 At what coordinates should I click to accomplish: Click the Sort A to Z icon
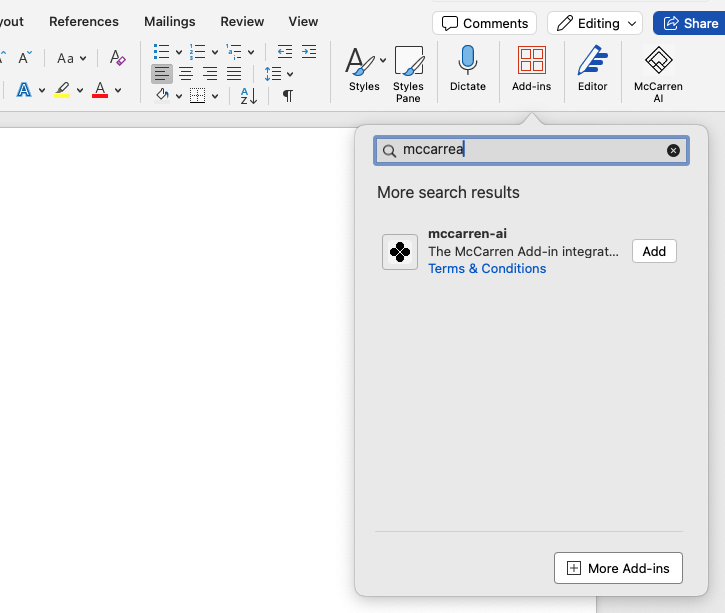click(x=249, y=96)
